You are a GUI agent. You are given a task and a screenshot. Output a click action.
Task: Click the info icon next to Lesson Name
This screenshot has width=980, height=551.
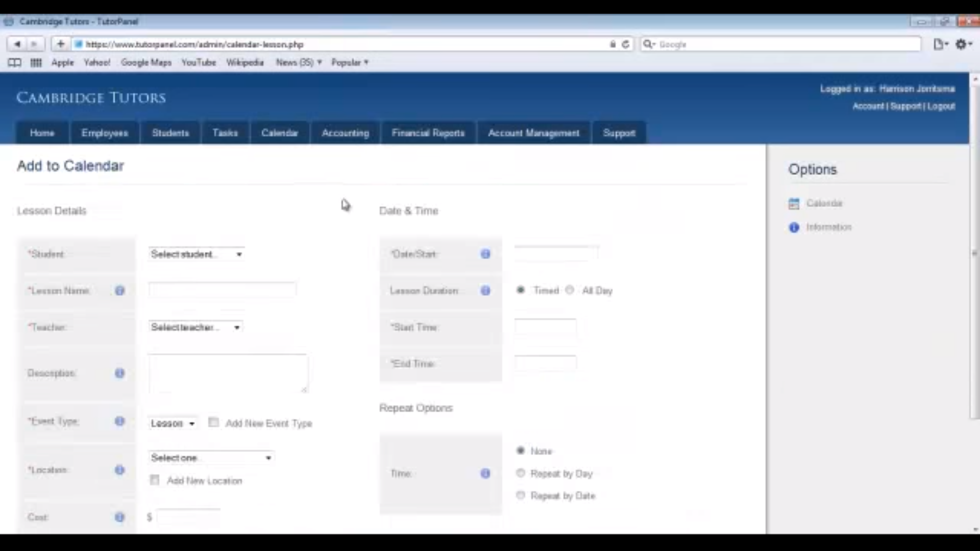[119, 290]
